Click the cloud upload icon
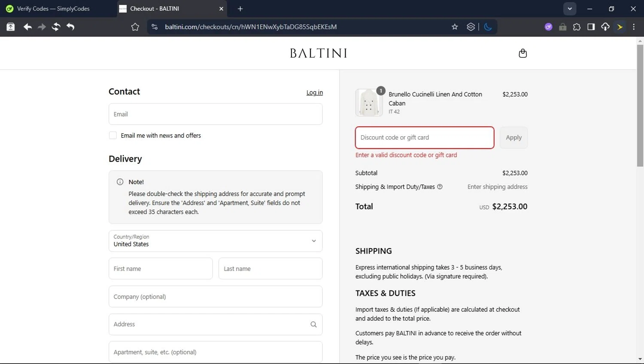The height and width of the screenshot is (364, 644). (605, 27)
